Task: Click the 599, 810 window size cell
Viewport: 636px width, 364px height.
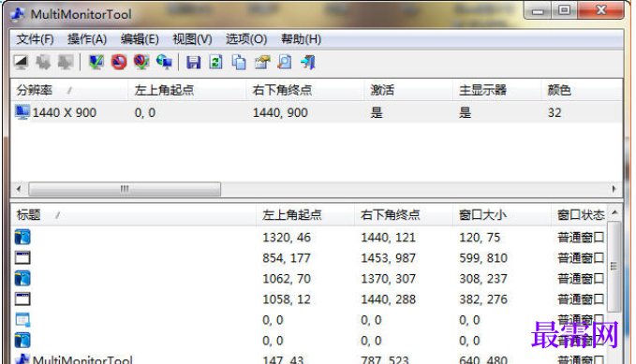Action: pyautogui.click(x=483, y=258)
